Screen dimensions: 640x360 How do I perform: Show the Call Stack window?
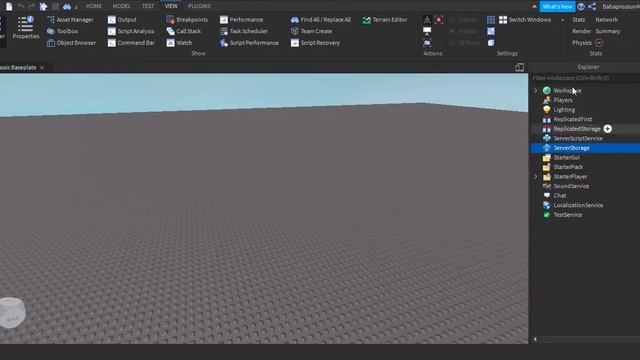(x=184, y=31)
